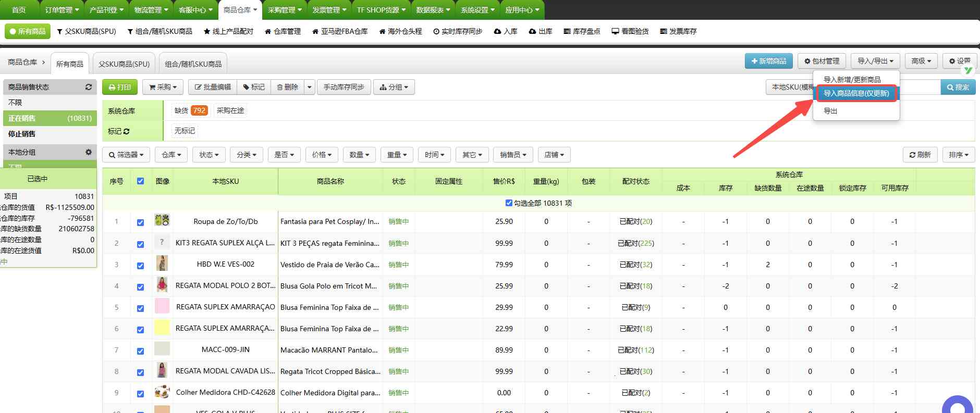980x413 pixels.
Task: Open 亚马逊FBA仓库 toolbar item
Action: (x=340, y=31)
